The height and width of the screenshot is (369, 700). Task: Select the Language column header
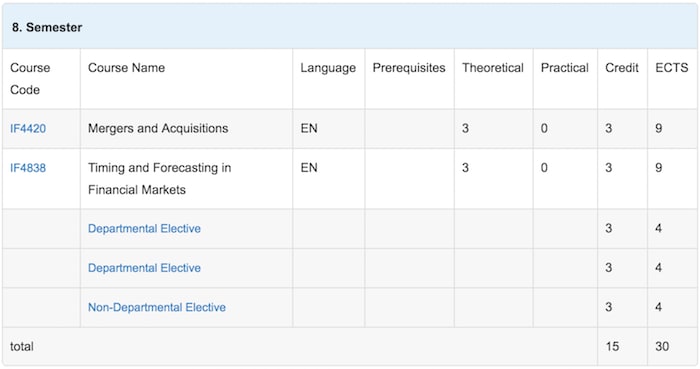click(x=328, y=68)
